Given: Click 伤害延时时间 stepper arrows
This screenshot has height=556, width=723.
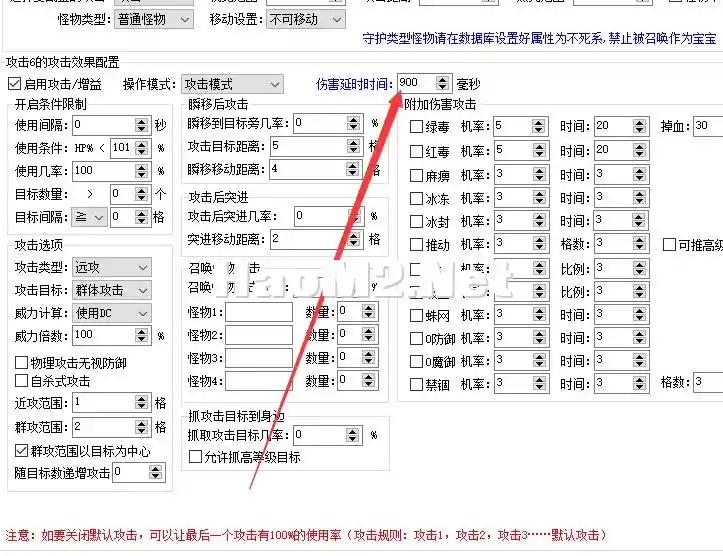Looking at the screenshot, I should (x=442, y=83).
